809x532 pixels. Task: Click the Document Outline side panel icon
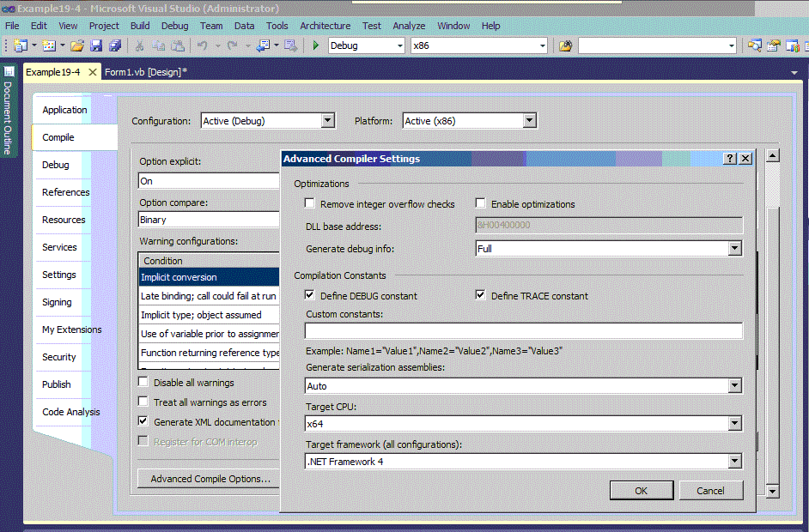9,72
